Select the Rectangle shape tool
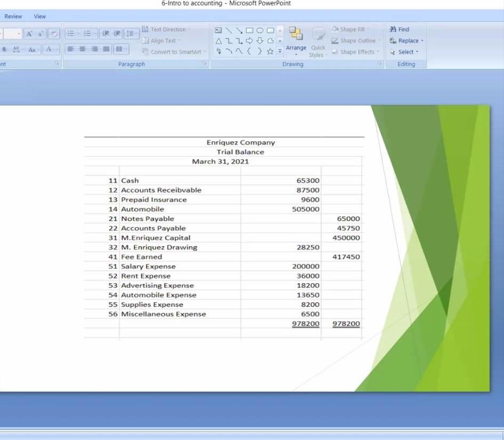This screenshot has height=440, width=504. tap(249, 30)
